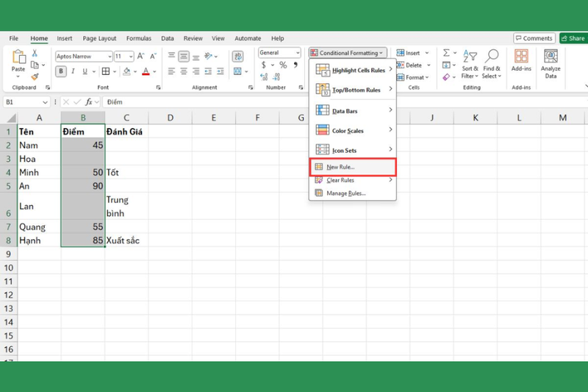The height and width of the screenshot is (392, 588).
Task: Open the Highlight Cells Rules submenu
Action: [x=353, y=70]
